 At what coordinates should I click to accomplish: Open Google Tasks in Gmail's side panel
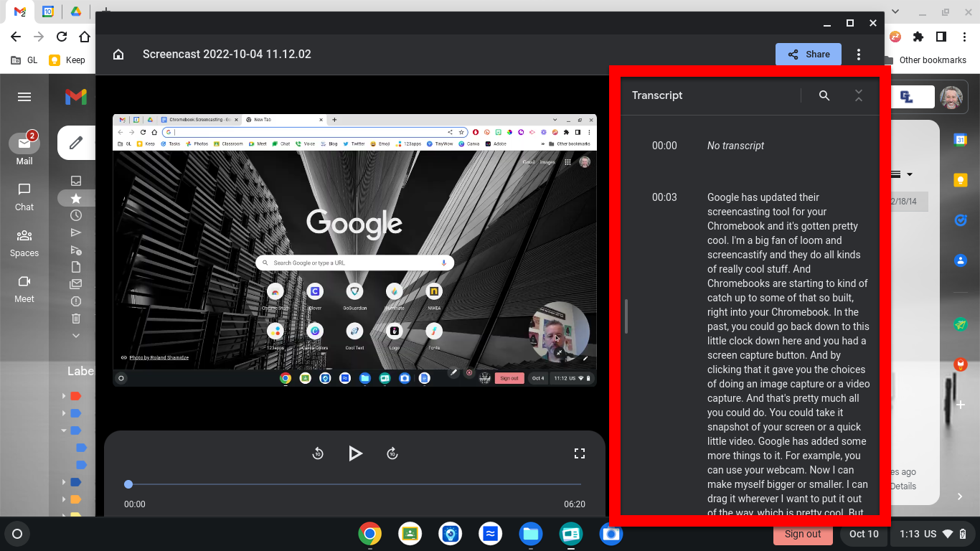click(x=961, y=220)
